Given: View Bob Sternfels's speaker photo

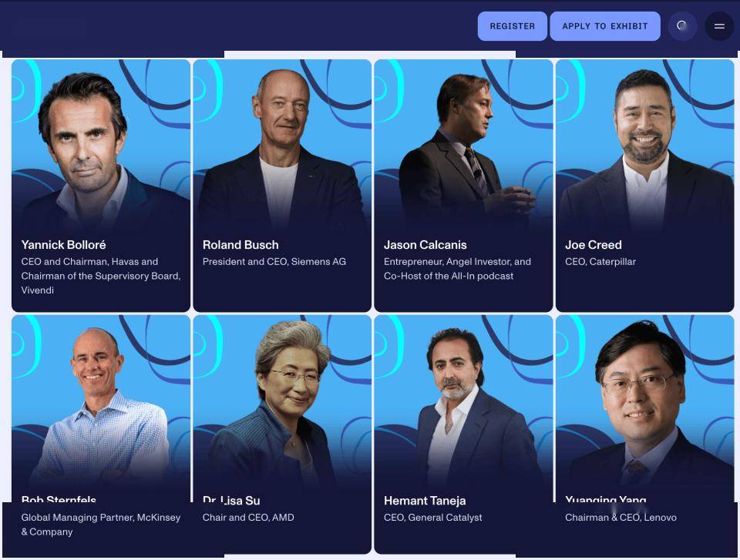Looking at the screenshot, I should pos(101,401).
